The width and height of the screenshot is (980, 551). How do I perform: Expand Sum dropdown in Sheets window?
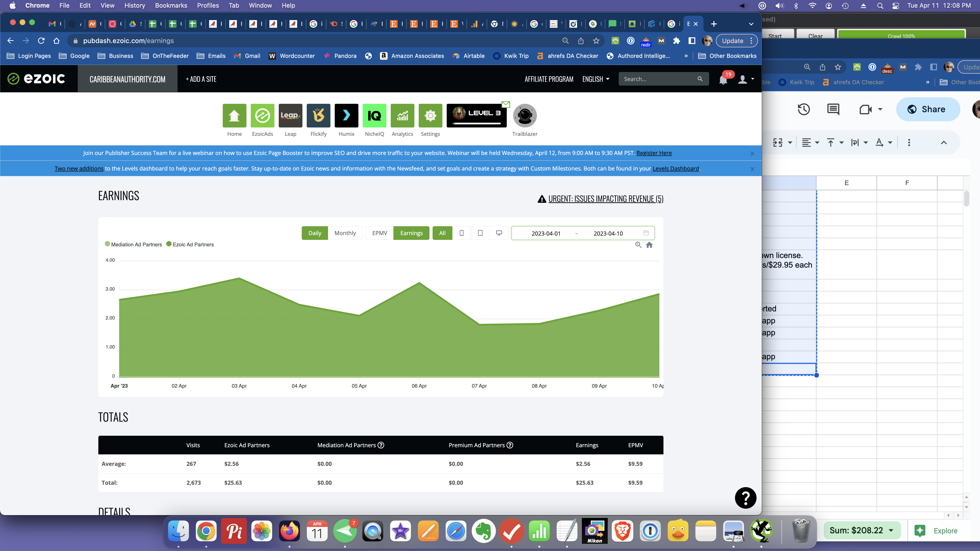(891, 530)
